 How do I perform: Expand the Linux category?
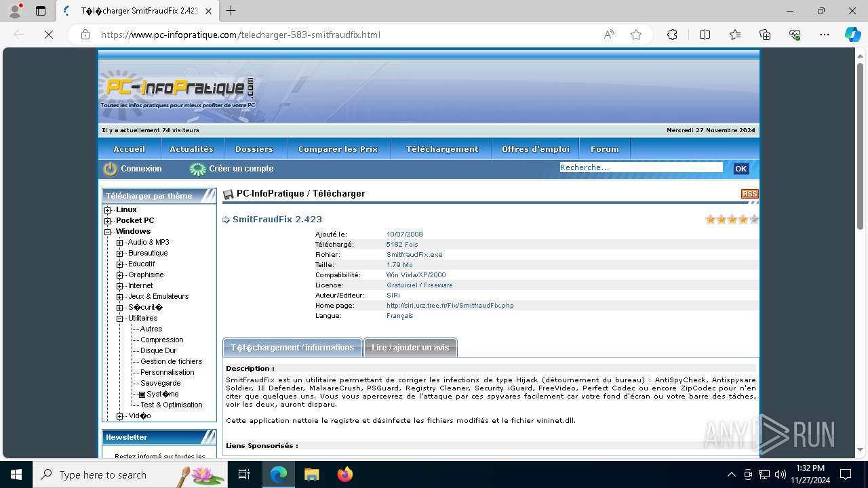tap(107, 210)
